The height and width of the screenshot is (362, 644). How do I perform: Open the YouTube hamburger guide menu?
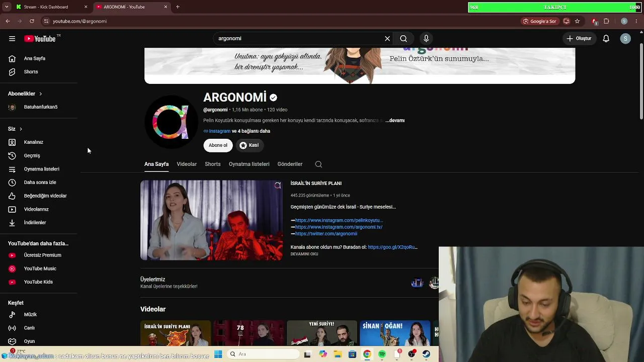coord(12,39)
